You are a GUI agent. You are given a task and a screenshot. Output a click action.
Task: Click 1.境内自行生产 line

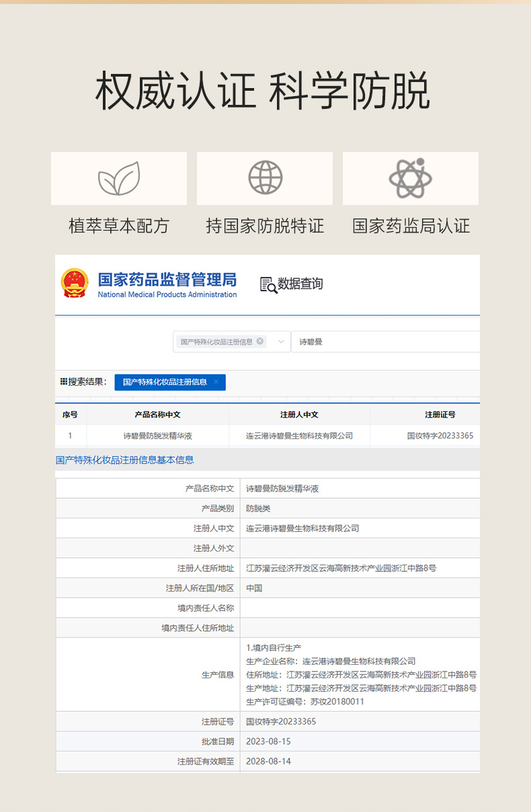click(274, 648)
